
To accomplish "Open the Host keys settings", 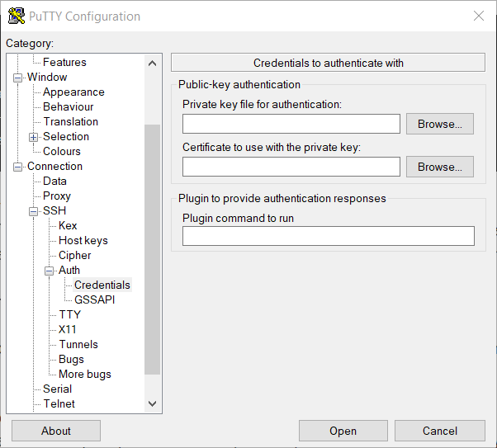I will pyautogui.click(x=83, y=240).
